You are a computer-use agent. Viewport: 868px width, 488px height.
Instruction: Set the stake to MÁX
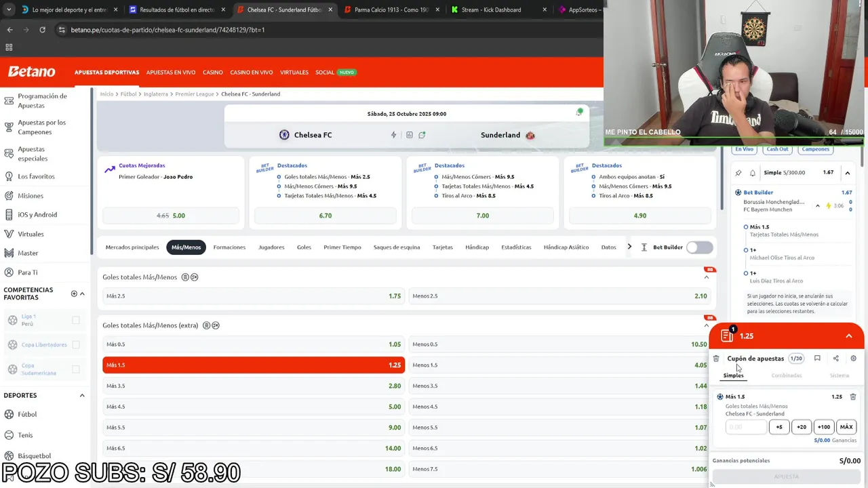pos(846,427)
